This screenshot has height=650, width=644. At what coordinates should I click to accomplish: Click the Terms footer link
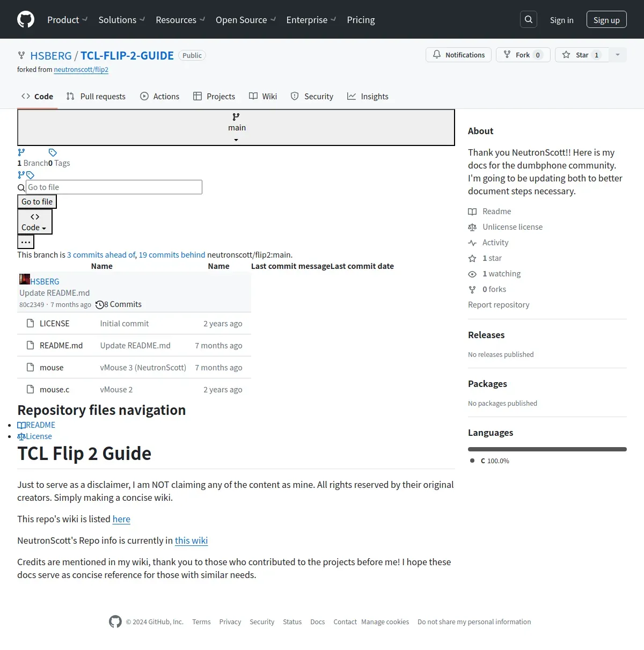point(201,622)
